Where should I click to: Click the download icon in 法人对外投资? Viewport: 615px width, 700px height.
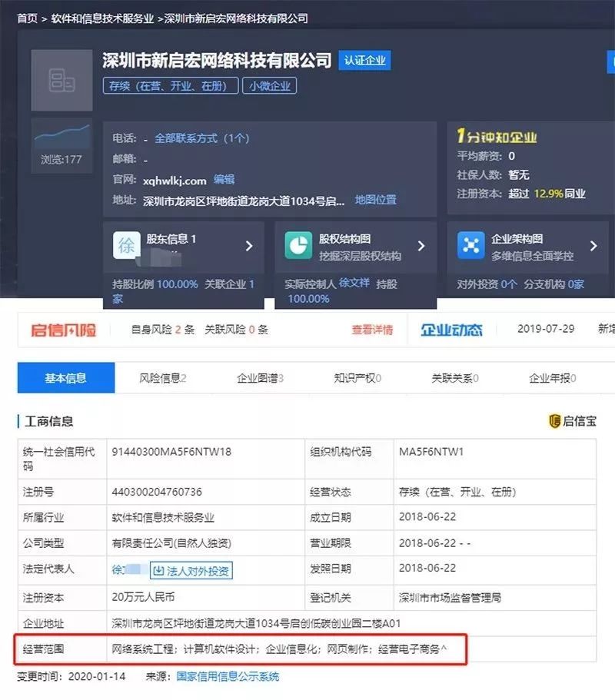pyautogui.click(x=158, y=571)
